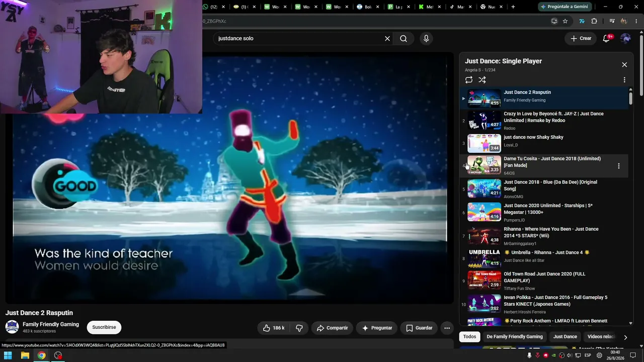
Task: Subscribe with the Suscribirse button
Action: coord(104,327)
